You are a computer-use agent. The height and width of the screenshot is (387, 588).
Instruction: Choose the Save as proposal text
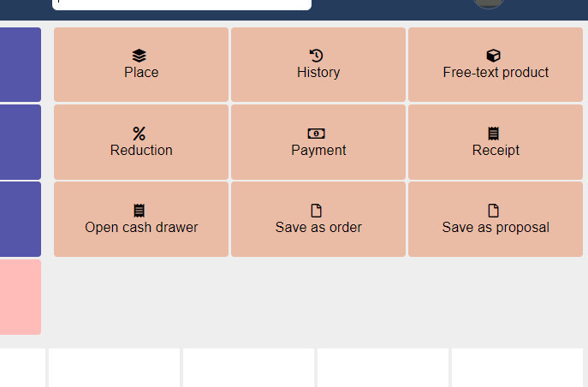(496, 228)
